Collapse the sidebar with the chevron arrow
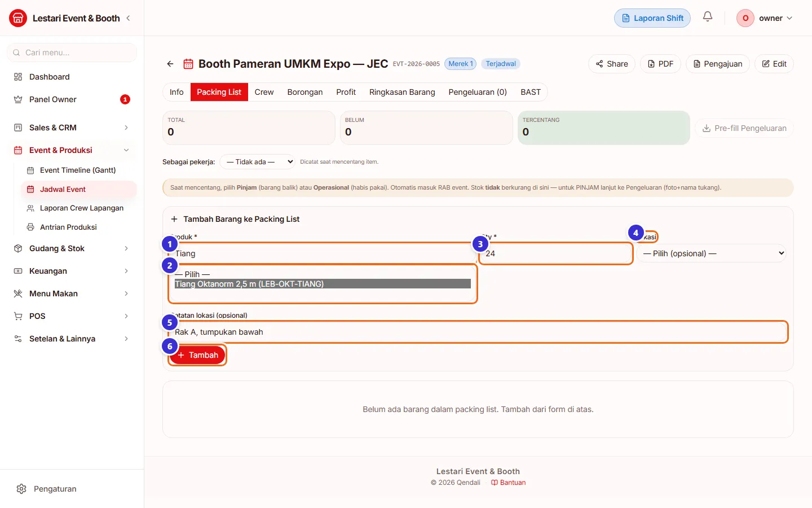 (x=128, y=18)
